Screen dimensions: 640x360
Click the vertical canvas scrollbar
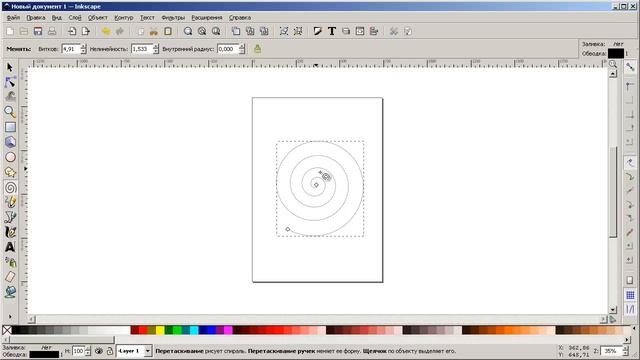click(613, 192)
